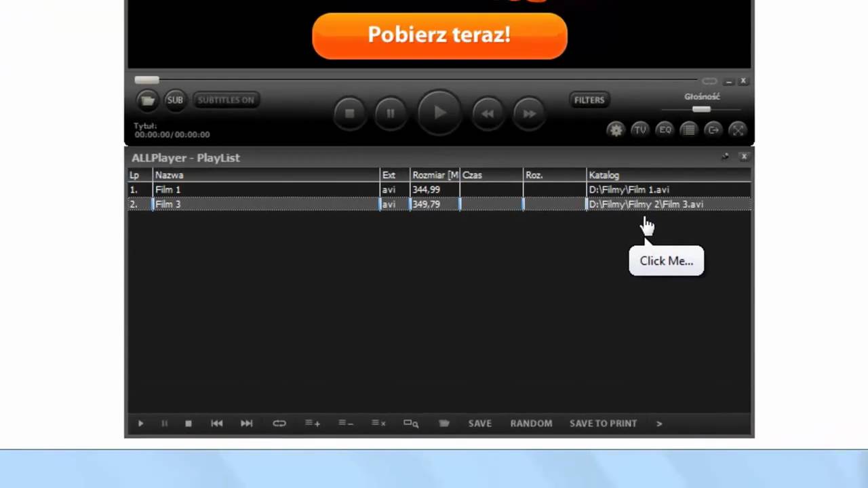The width and height of the screenshot is (868, 488).
Task: Toggle repeat loop in playlist toolbar
Action: [279, 424]
